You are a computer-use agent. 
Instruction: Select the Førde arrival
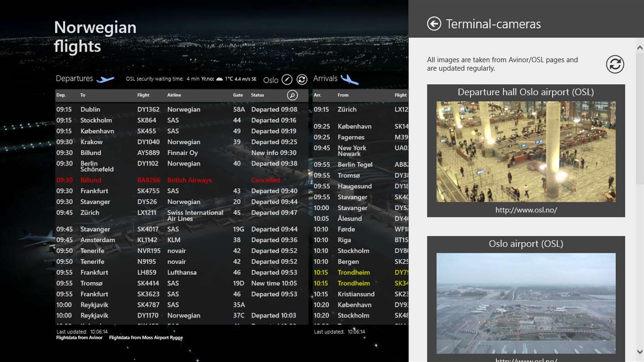coord(346,229)
